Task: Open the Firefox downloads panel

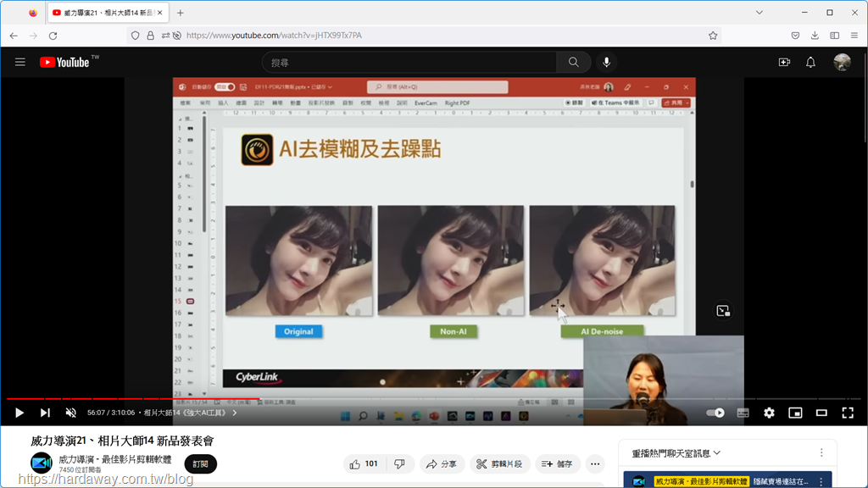Action: click(x=815, y=36)
